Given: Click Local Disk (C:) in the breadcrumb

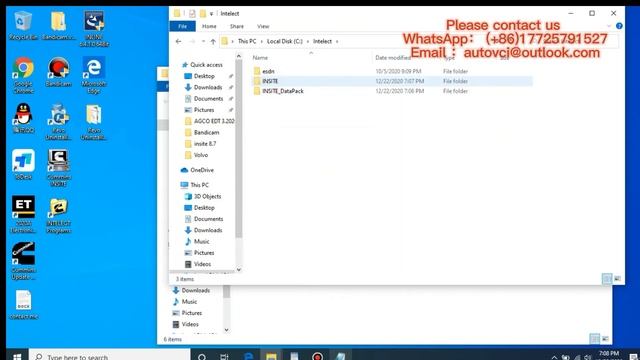Looking at the screenshot, I should pyautogui.click(x=285, y=41).
